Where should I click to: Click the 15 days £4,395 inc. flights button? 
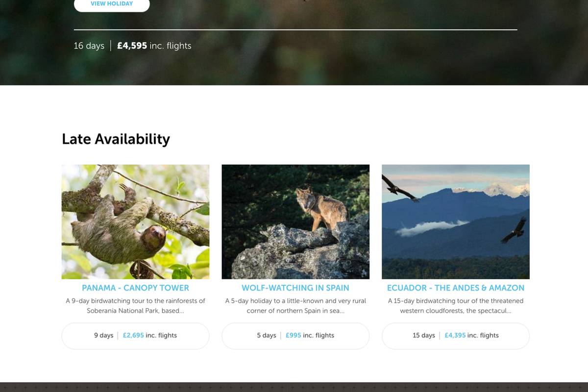coord(456,336)
